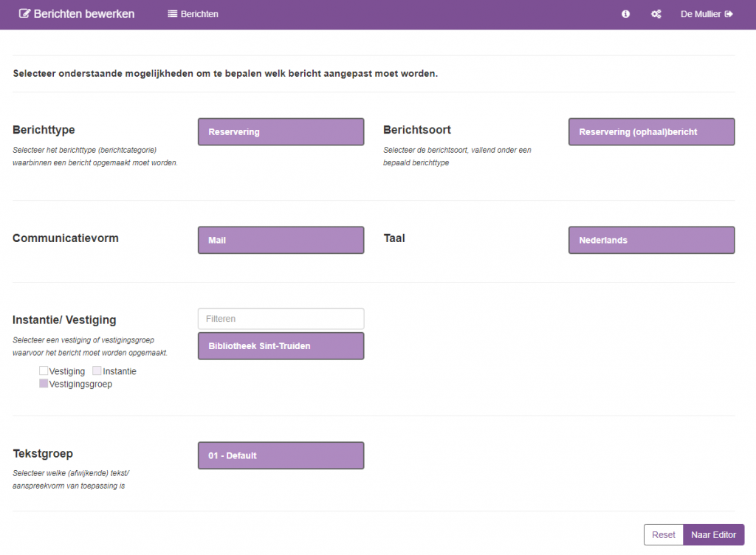Click the pencil edit icon in header
The width and height of the screenshot is (756, 555).
(24, 14)
